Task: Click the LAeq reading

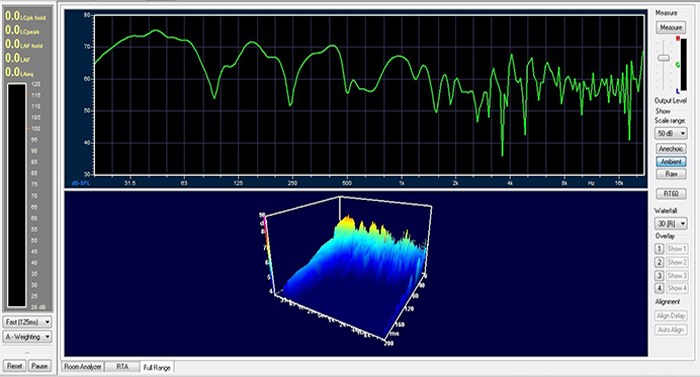Action: [19, 72]
